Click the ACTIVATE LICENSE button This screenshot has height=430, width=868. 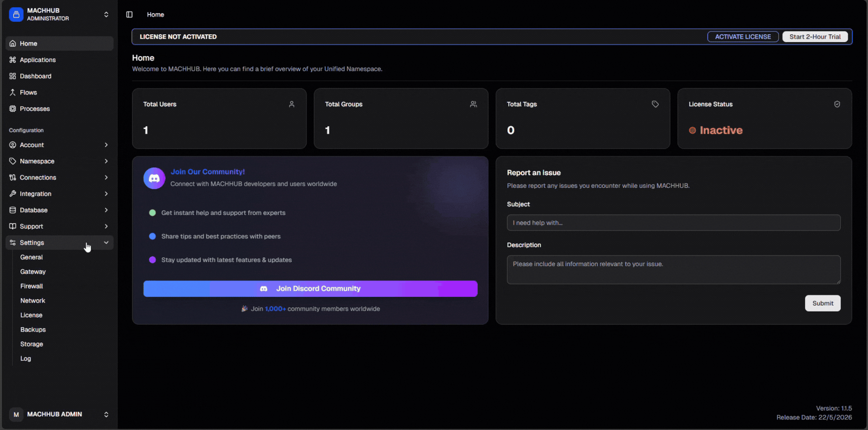tap(743, 37)
